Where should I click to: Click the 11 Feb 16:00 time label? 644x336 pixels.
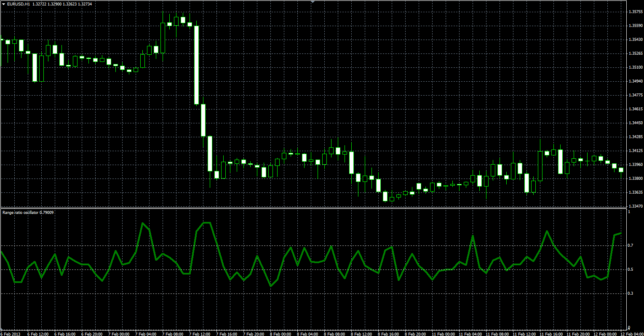pyautogui.click(x=551, y=334)
